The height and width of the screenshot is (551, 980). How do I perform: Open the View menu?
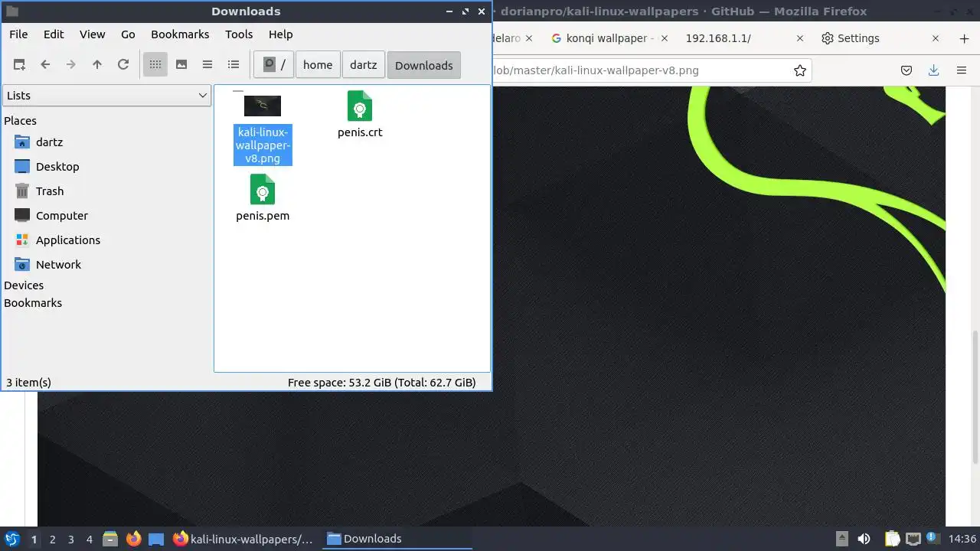[x=93, y=34]
